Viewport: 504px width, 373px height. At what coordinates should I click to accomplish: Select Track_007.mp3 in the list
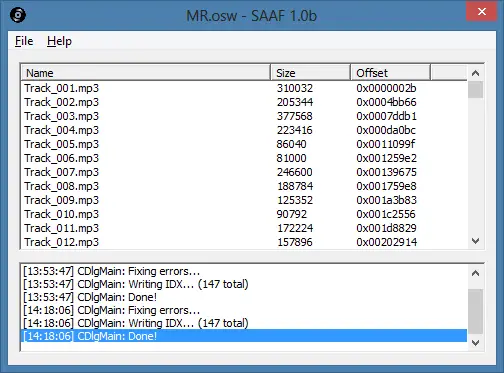click(62, 172)
